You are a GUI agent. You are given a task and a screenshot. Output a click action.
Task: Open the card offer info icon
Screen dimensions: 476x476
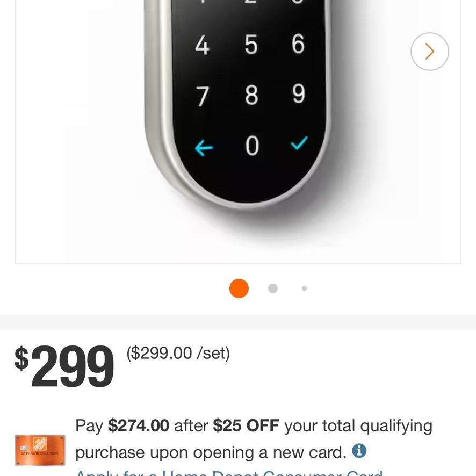click(359, 451)
